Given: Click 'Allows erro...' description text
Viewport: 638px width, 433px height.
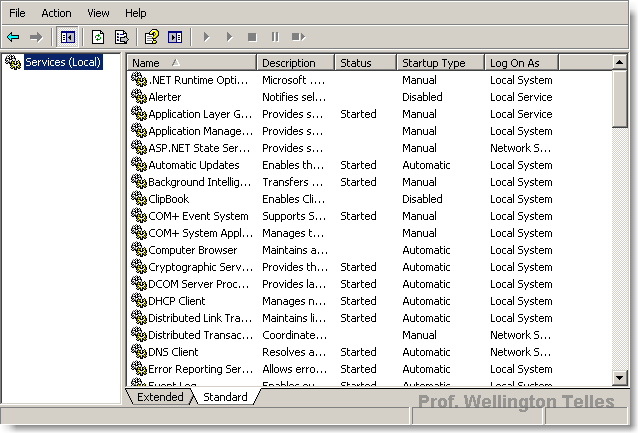Looking at the screenshot, I should coord(295,369).
